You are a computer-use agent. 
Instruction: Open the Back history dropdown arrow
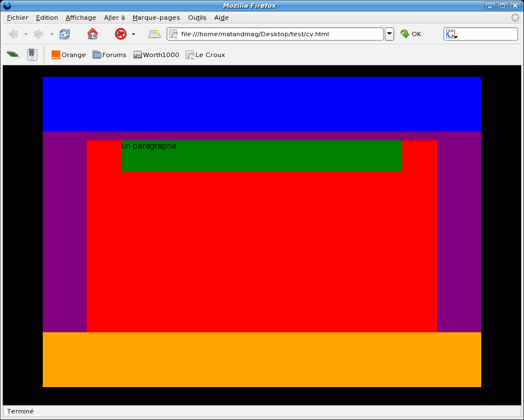click(x=26, y=34)
